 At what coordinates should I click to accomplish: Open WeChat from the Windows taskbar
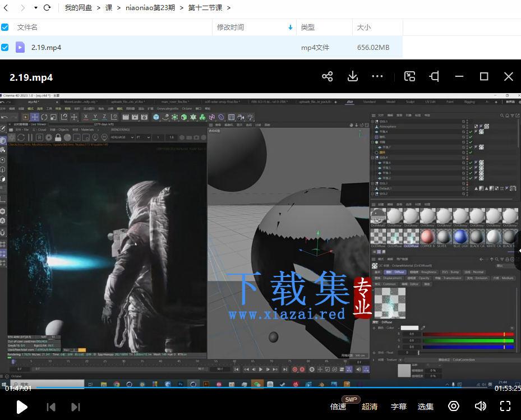(x=257, y=384)
